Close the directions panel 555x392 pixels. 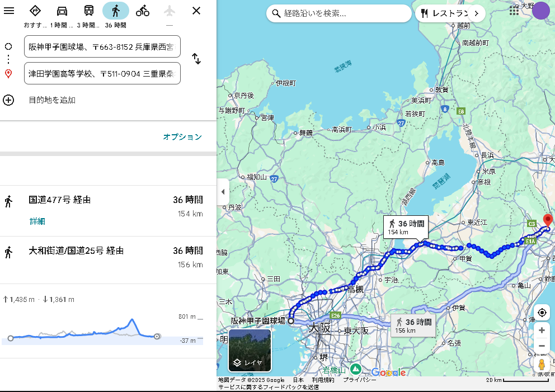196,11
